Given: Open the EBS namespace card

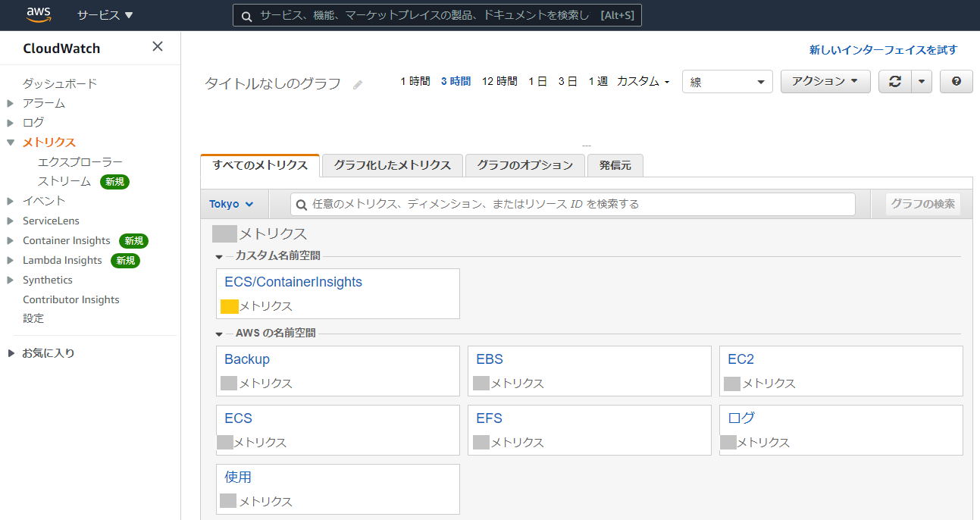Looking at the screenshot, I should [x=589, y=371].
